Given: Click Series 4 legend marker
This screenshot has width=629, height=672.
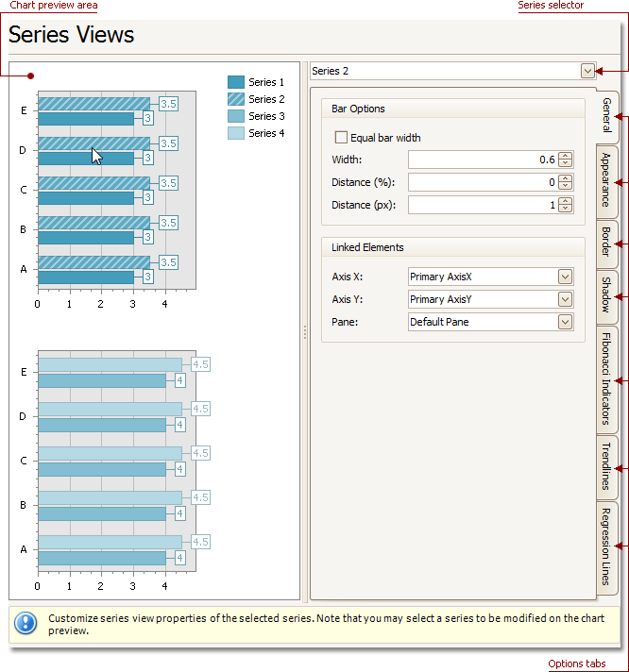Looking at the screenshot, I should 236,133.
